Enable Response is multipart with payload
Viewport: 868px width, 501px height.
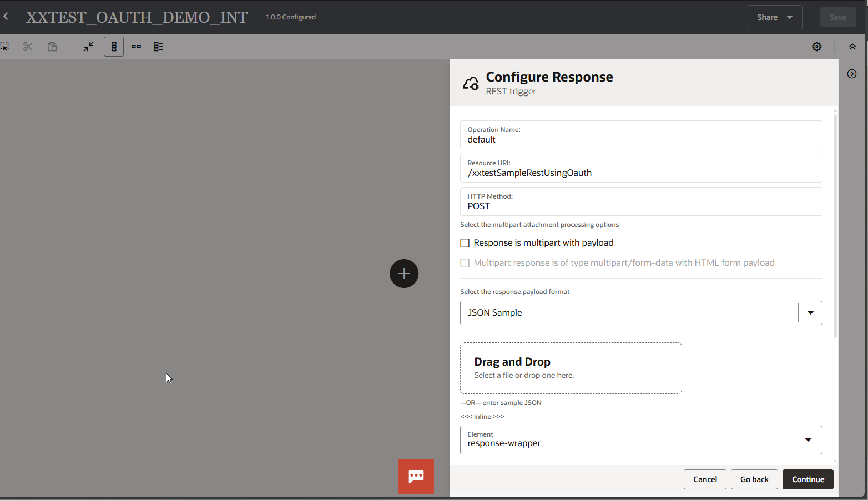point(465,242)
